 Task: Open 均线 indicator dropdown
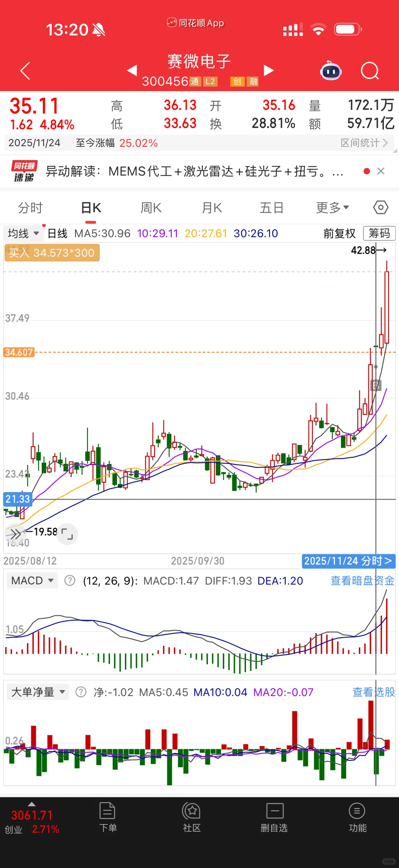(23, 233)
